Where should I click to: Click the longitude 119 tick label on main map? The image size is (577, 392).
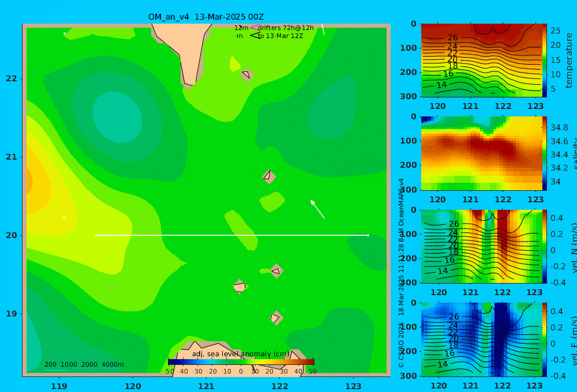tap(59, 386)
